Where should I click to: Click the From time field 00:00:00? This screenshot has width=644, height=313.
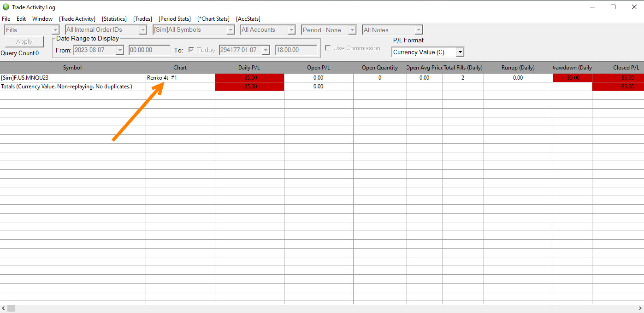[x=149, y=50]
